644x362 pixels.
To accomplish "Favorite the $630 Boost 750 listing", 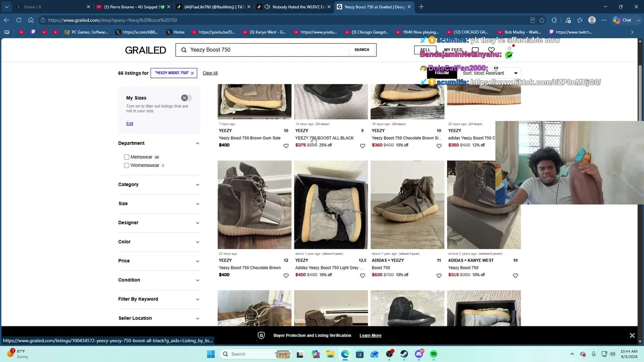I will click(x=439, y=276).
